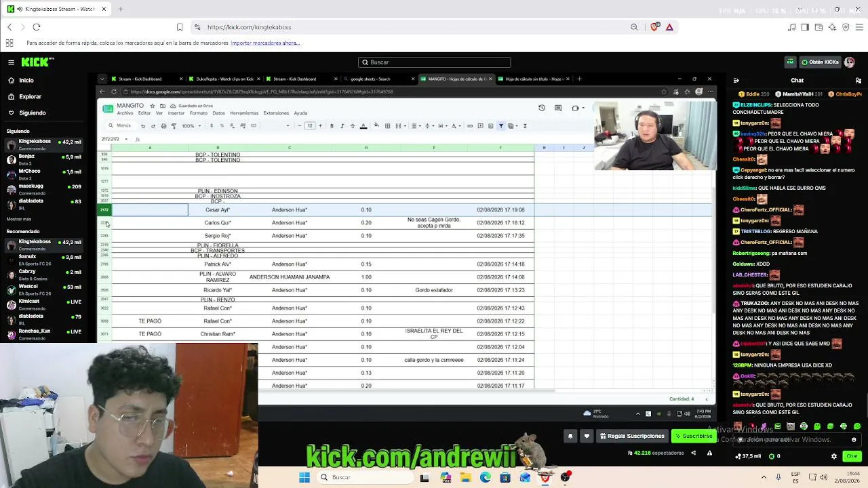Screen dimensions: 868x488
Task: Apply currency format with the $ button
Action: (x=212, y=126)
